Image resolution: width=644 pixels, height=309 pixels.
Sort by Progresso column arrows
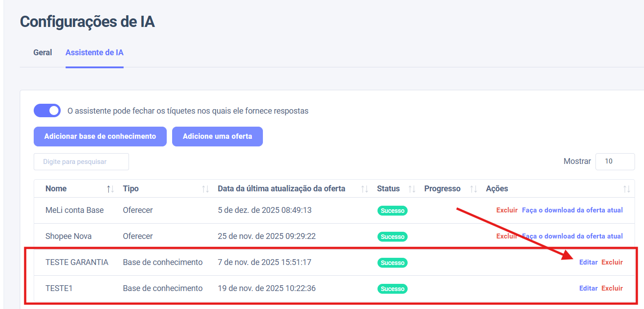473,189
